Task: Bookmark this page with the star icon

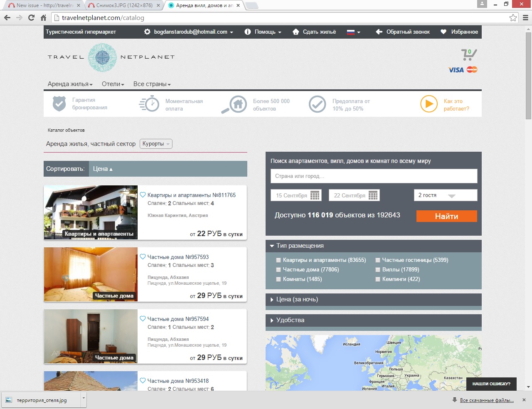Action: (x=513, y=18)
